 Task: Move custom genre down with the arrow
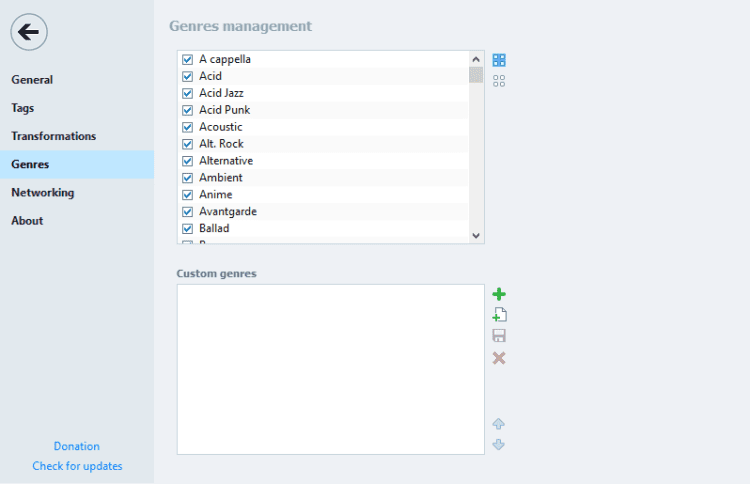[x=499, y=445]
